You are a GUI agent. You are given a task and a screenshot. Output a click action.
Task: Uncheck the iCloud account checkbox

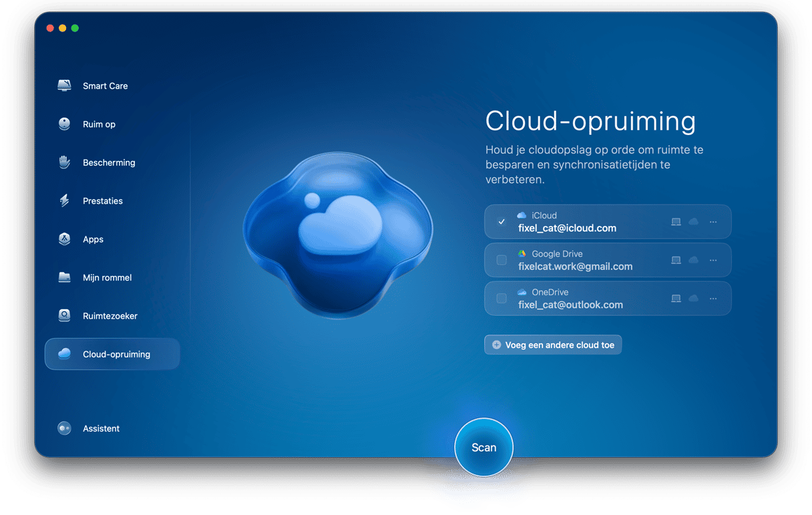pos(501,222)
